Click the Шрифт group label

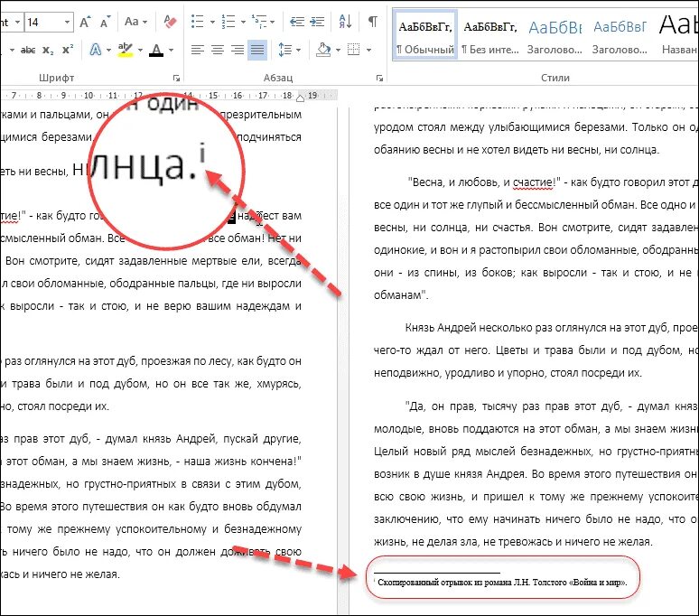[x=56, y=78]
